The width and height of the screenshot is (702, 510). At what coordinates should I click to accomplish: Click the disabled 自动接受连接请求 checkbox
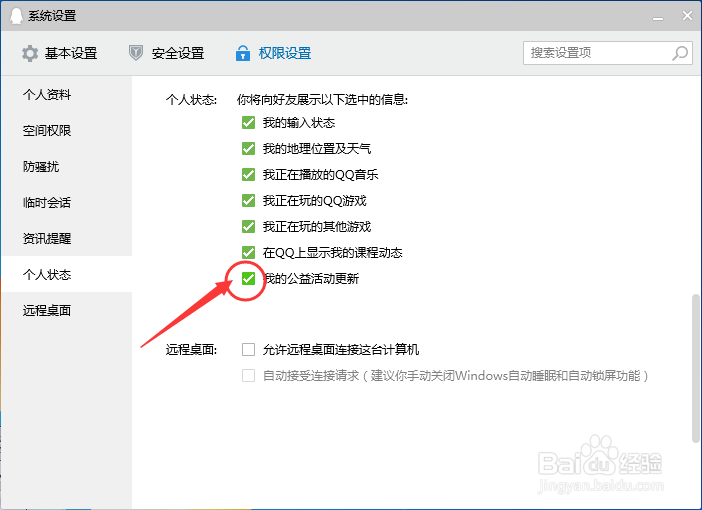point(248,375)
